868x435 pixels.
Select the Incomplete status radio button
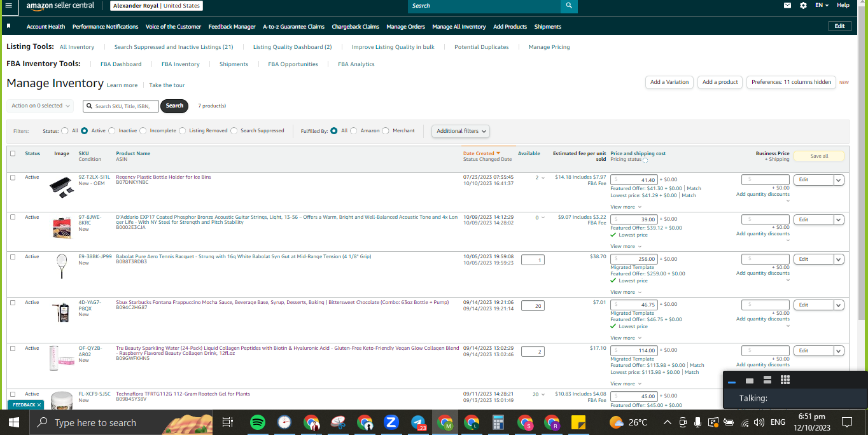click(x=143, y=131)
